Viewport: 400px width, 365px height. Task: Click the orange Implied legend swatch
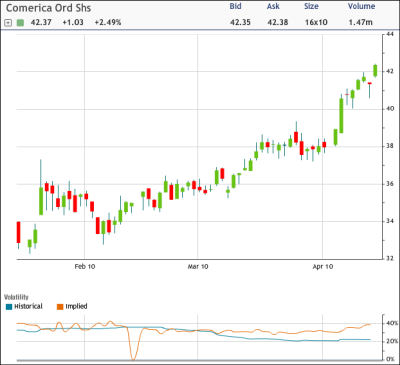point(60,307)
